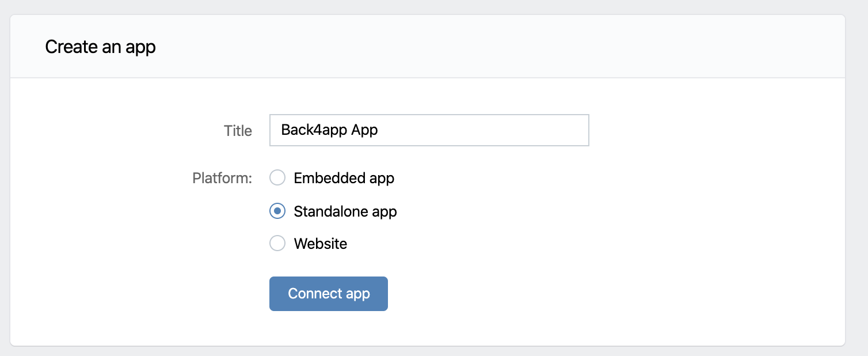Click the blue dot of selected Standalone radio

(x=277, y=211)
